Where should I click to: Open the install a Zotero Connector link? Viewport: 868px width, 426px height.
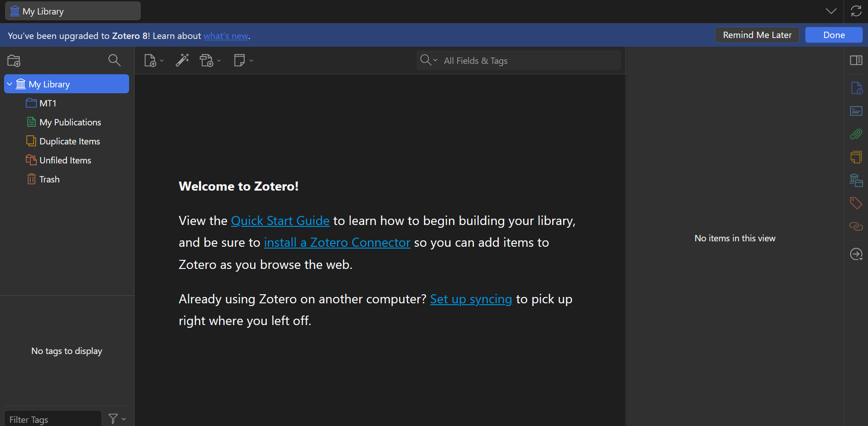pyautogui.click(x=337, y=243)
